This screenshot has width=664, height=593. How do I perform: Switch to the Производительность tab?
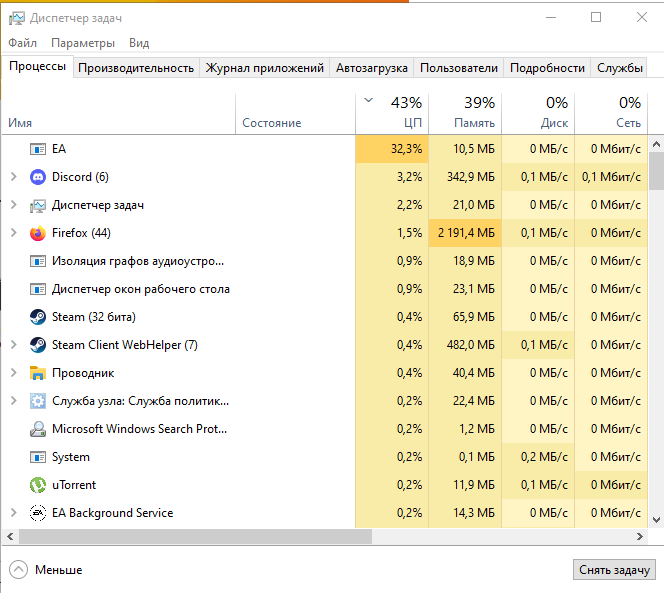(136, 68)
